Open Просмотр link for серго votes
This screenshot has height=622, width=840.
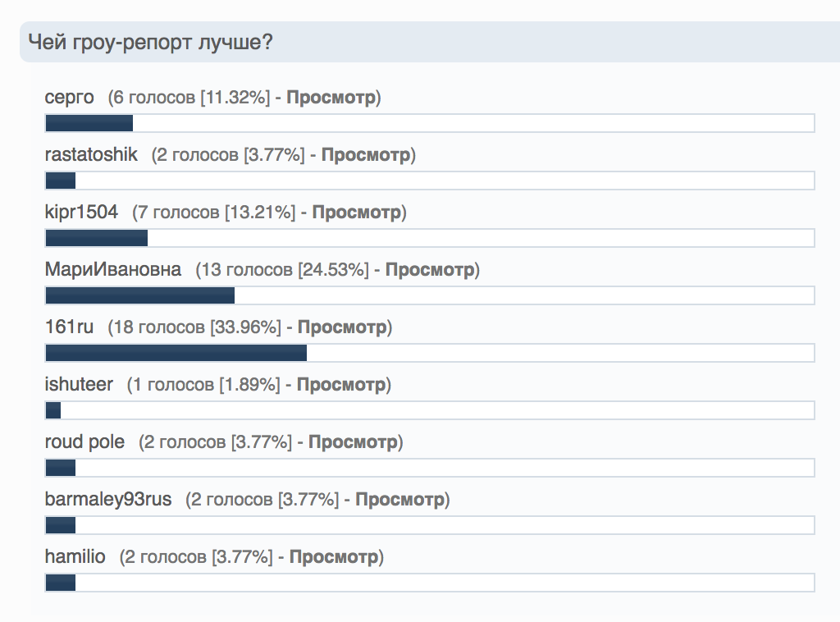(331, 98)
